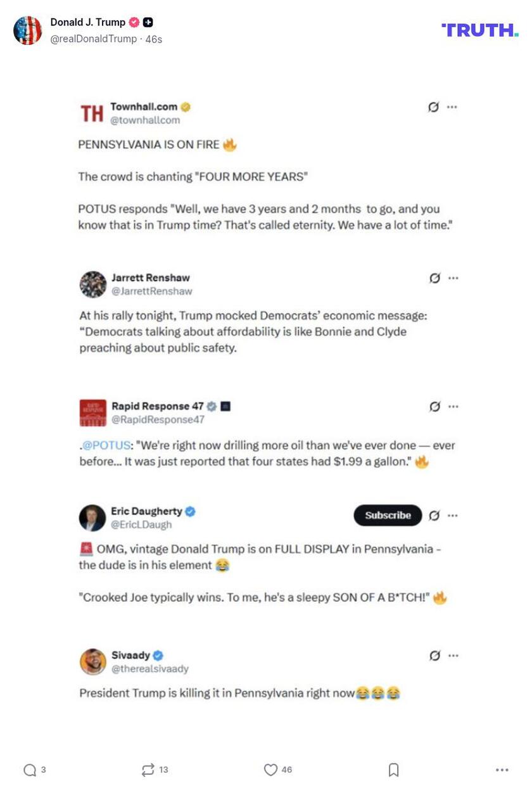Image resolution: width=532 pixels, height=795 pixels.
Task: Open the three-dot menu on Jarrett Renshaw's post
Action: (452, 277)
